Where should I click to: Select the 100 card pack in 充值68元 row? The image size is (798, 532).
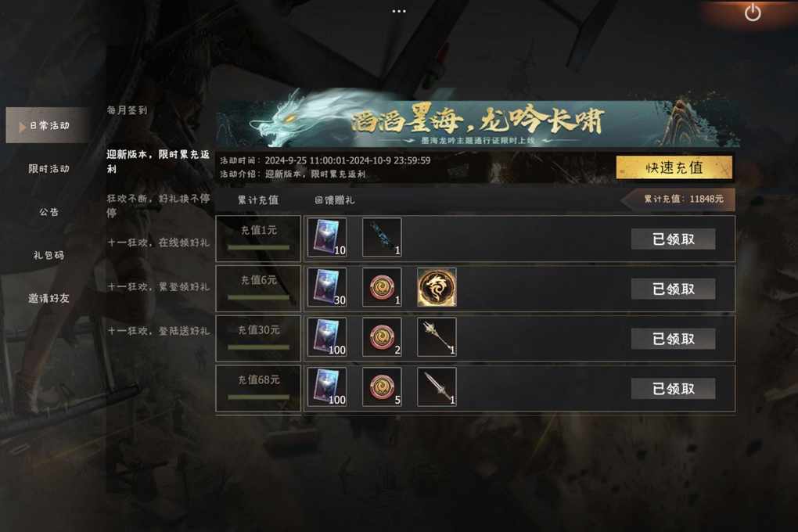(x=327, y=387)
